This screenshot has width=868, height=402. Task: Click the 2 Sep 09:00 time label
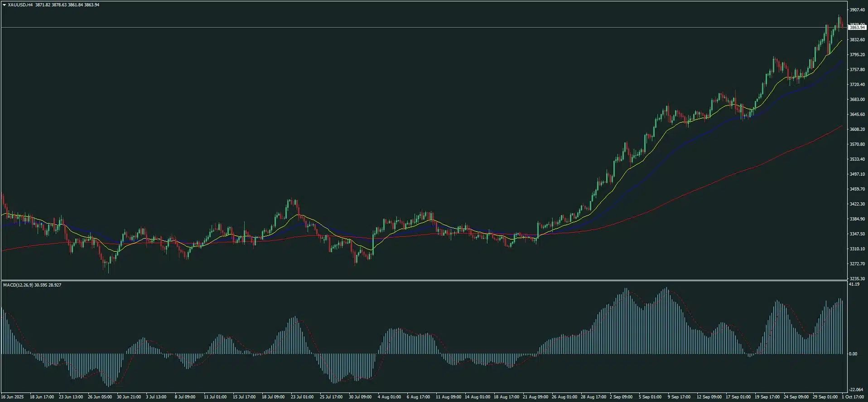point(621,397)
